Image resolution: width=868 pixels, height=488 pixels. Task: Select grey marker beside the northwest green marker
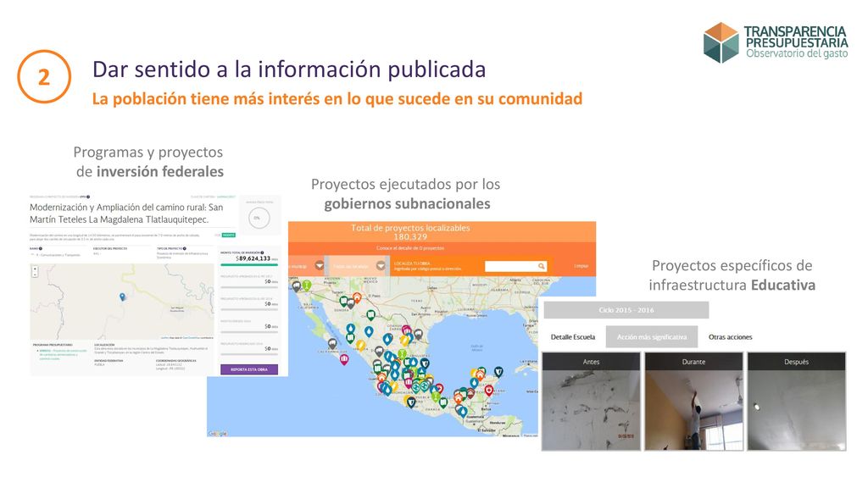pyautogui.click(x=296, y=286)
